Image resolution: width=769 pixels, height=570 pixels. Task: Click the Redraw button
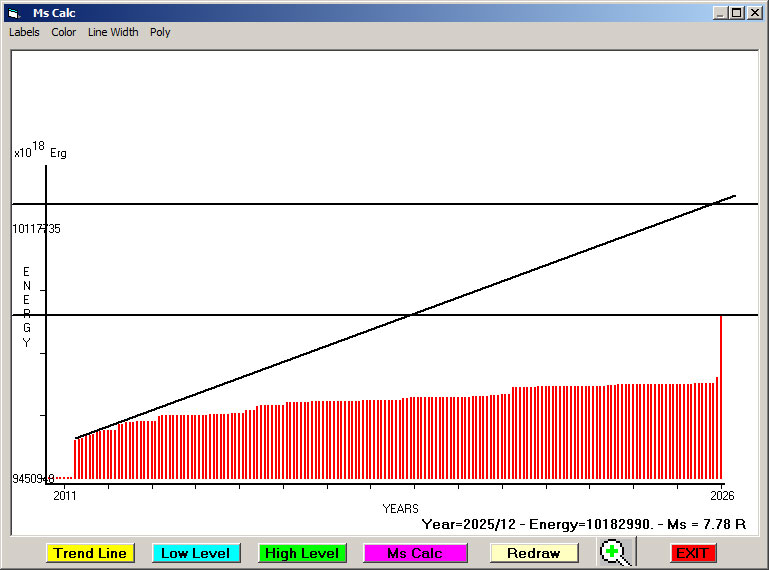(x=534, y=553)
